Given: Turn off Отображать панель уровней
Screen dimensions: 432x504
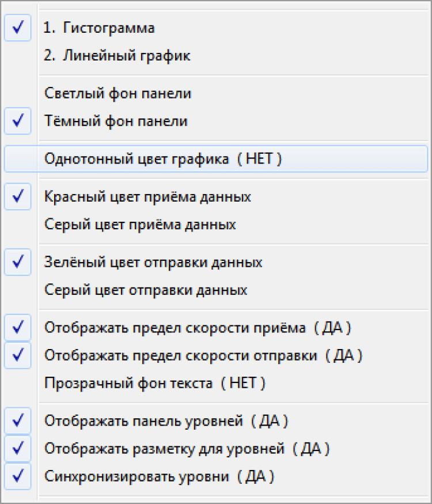Looking at the screenshot, I should (x=166, y=421).
